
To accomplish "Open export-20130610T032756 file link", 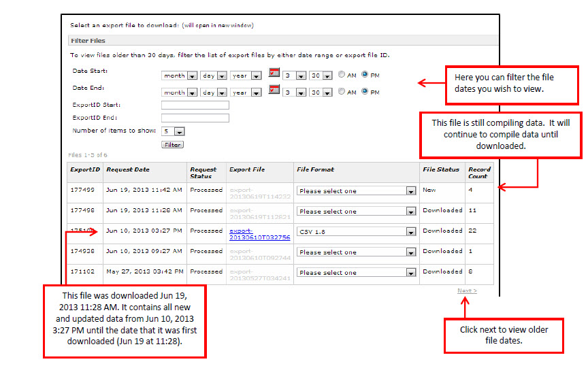I will [x=259, y=234].
